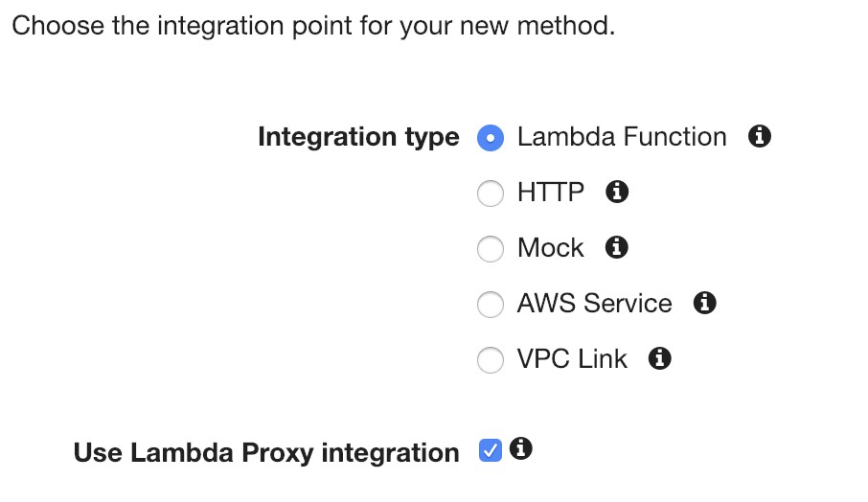Click info icon beside HTTP option
Image resolution: width=868 pixels, height=502 pixels.
point(618,193)
